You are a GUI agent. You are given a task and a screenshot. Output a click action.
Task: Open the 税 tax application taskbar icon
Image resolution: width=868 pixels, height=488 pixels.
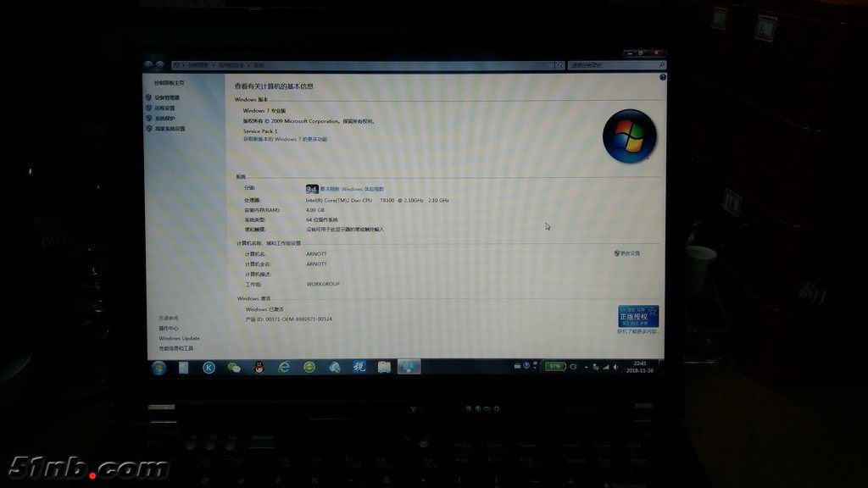359,367
